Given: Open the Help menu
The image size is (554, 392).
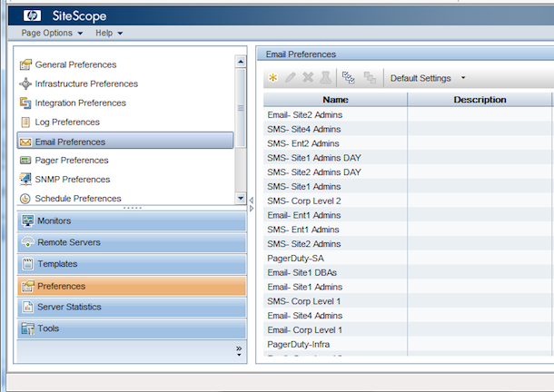Looking at the screenshot, I should pyautogui.click(x=109, y=34).
